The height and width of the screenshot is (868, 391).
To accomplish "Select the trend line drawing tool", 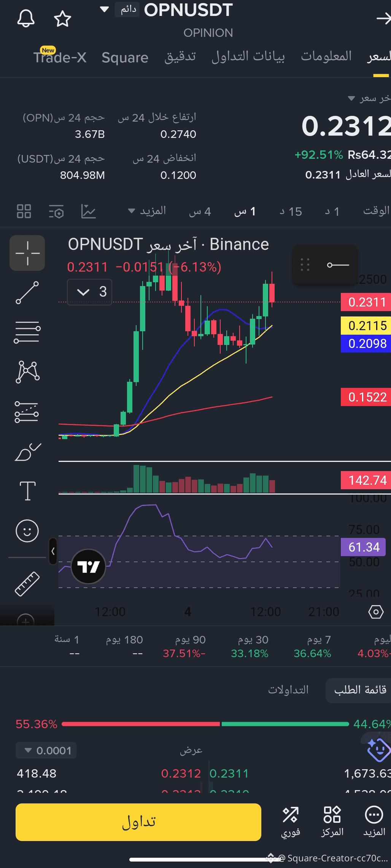I will point(27,292).
